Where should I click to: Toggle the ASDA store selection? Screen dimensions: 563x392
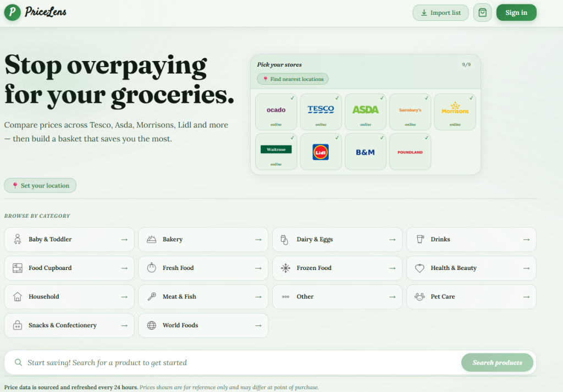click(x=366, y=112)
